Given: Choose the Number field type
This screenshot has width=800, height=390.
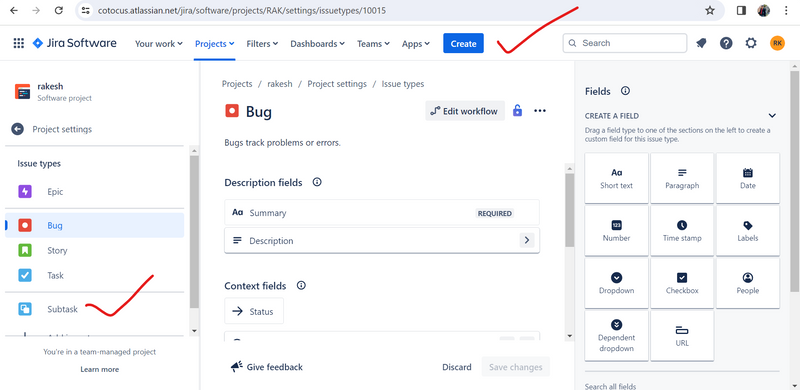Looking at the screenshot, I should [616, 231].
